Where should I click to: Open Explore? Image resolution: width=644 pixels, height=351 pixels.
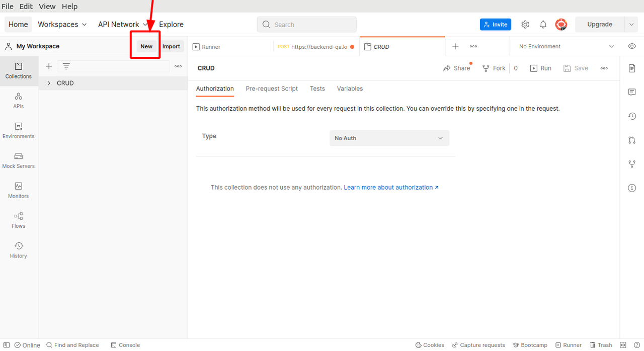(171, 24)
